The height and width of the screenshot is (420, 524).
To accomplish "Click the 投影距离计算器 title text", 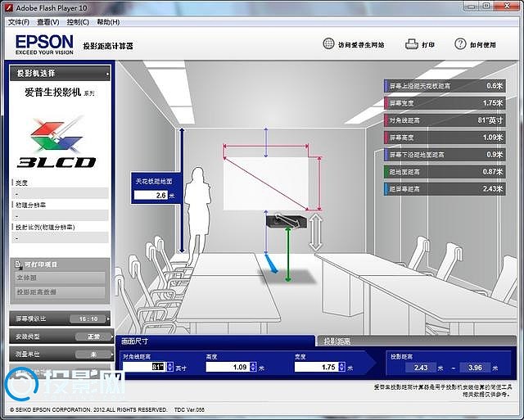I will (x=108, y=46).
